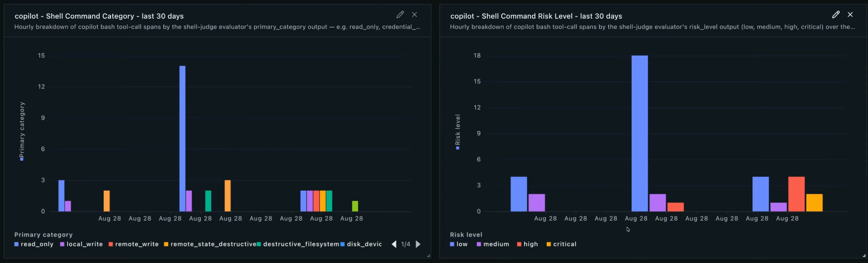
Task: Toggle read_only series in legend
Action: click(34, 244)
